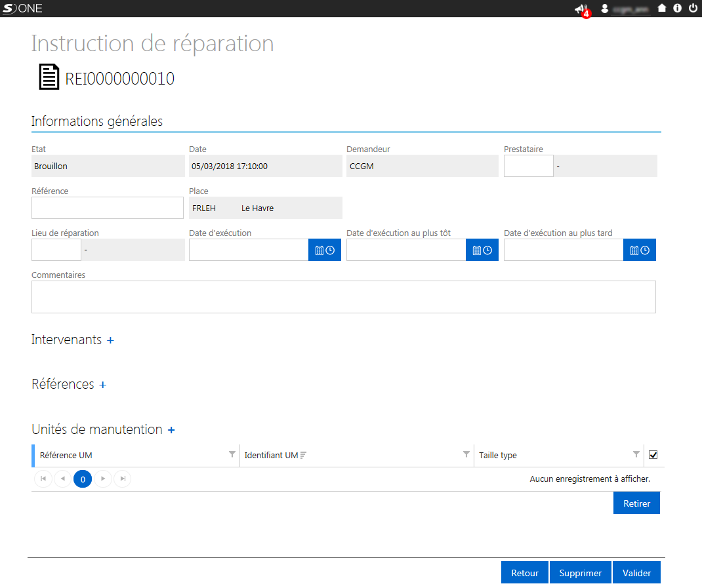Screen dimensions: 702x588
Task: Open calendar picker for Date d'exécution
Action: (325, 250)
